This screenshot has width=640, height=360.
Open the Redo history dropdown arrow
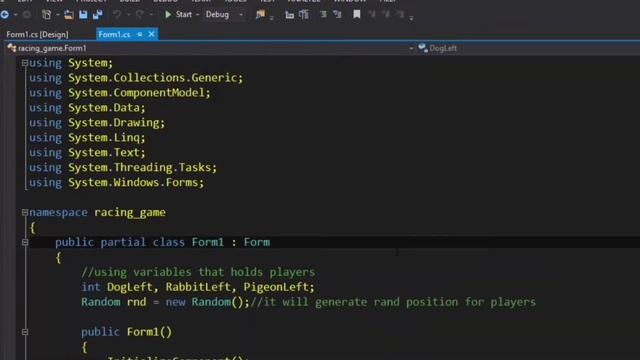click(151, 15)
